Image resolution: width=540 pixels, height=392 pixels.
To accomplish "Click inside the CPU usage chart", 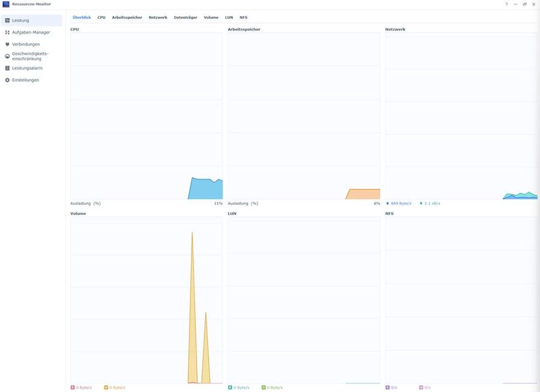I will (x=145, y=115).
